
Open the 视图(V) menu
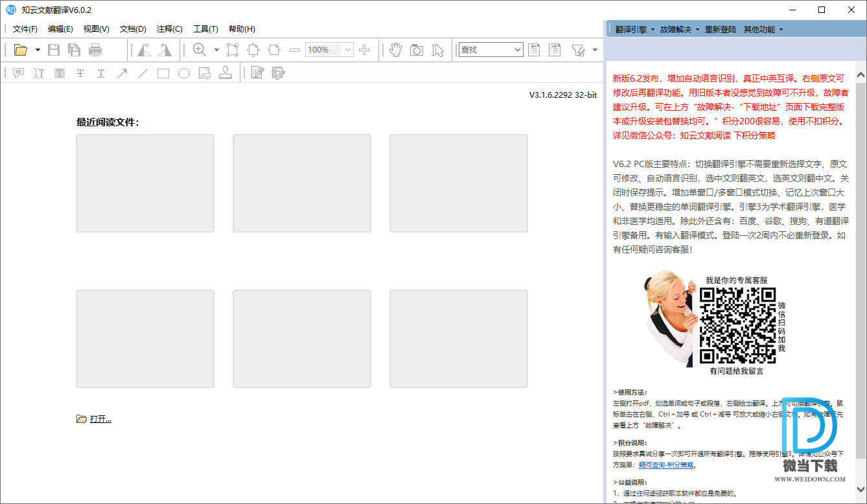click(x=96, y=29)
